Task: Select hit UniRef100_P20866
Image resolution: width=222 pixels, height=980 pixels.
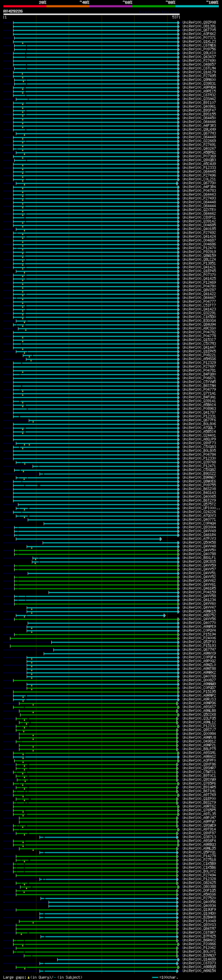Action: click(199, 944)
